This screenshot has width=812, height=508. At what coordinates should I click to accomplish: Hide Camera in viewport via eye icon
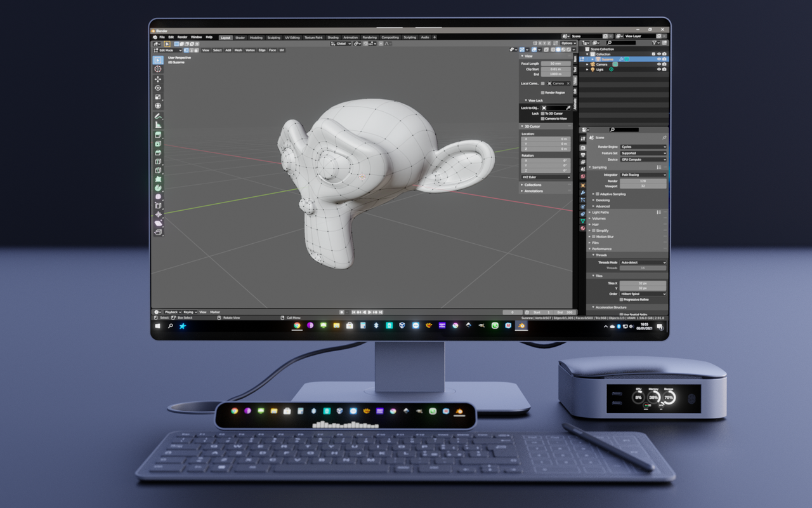659,64
